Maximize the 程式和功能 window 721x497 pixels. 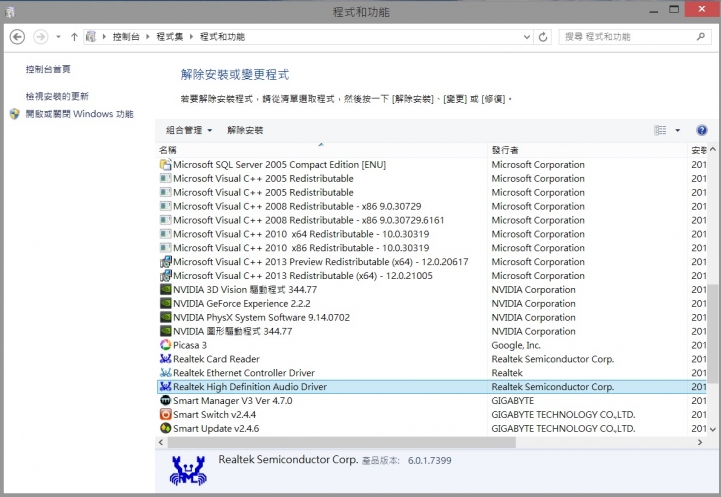coord(674,10)
